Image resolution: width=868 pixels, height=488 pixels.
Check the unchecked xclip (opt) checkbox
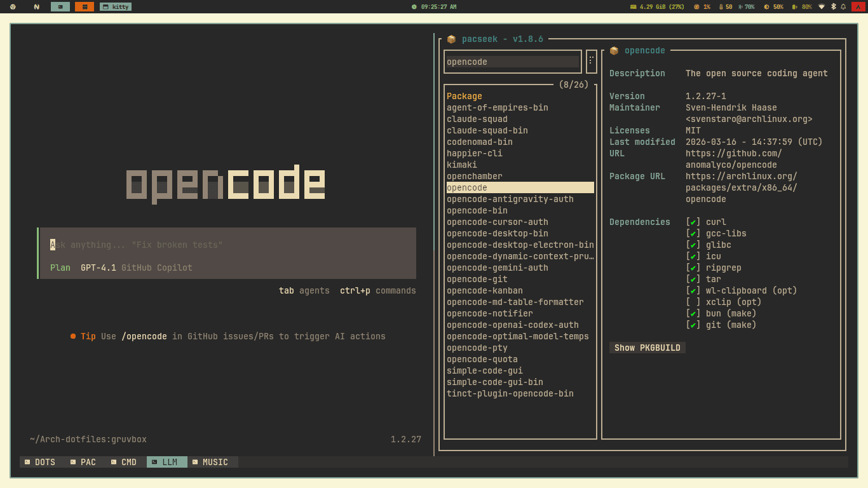[693, 302]
